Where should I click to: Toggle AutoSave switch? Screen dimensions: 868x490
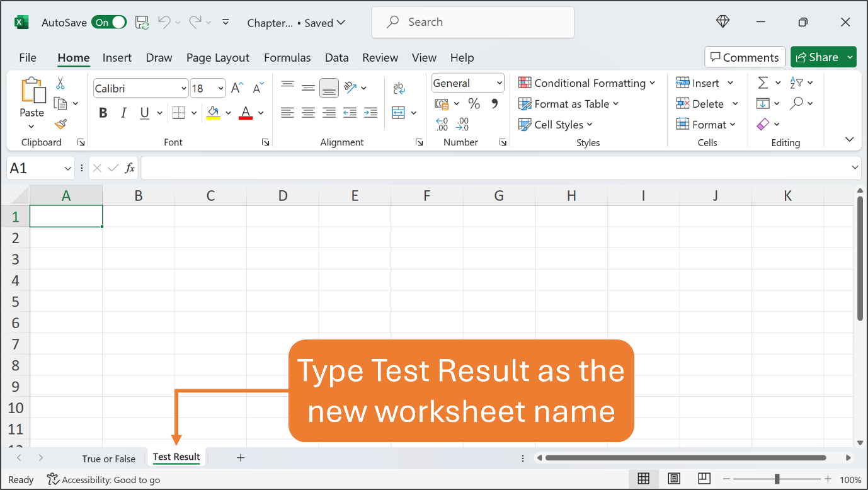coord(109,23)
